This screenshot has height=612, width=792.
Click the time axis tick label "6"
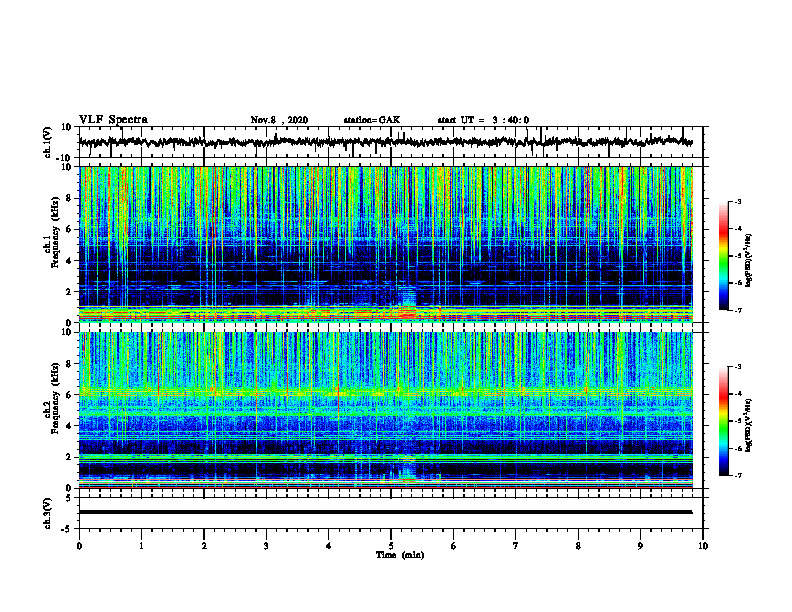click(454, 546)
